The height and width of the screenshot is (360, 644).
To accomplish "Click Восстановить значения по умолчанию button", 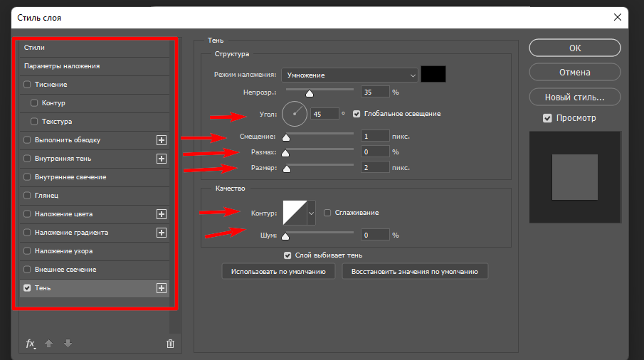I will pos(415,272).
